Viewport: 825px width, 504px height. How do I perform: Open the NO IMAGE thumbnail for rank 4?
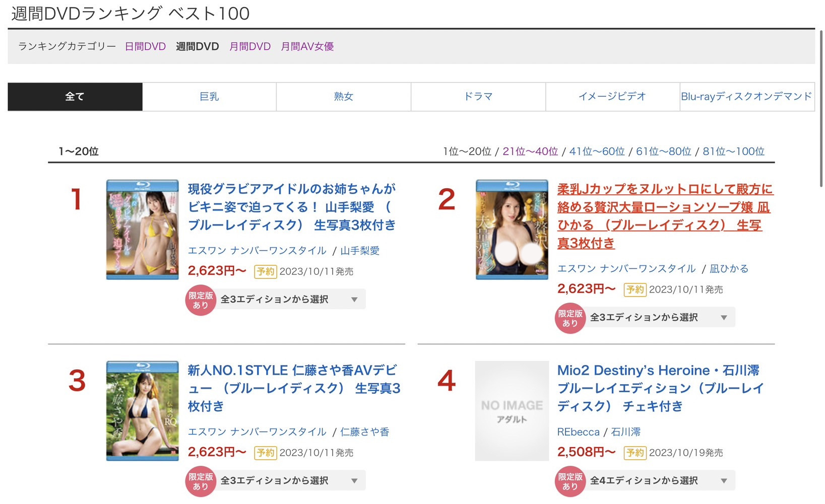(x=512, y=411)
